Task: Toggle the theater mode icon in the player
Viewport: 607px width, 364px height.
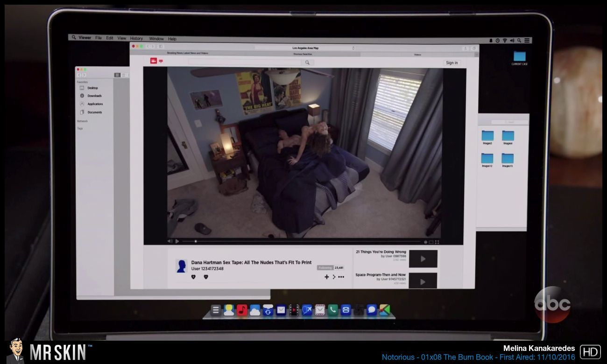Action: pyautogui.click(x=431, y=242)
